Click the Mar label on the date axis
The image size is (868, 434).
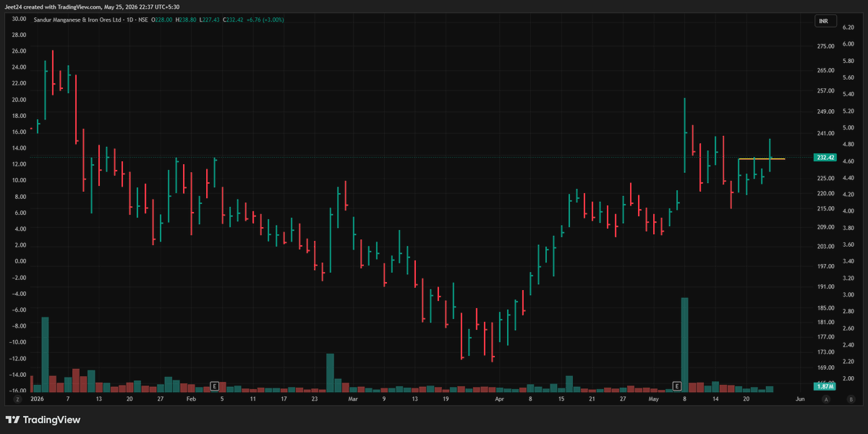[353, 399]
